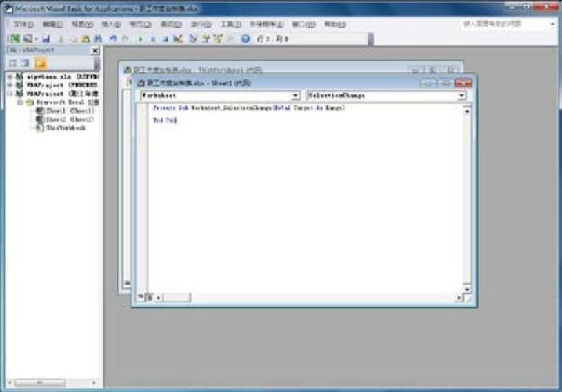Click the Break (pause) toolbar icon
Screen dimensions: 562x392
coord(153,39)
